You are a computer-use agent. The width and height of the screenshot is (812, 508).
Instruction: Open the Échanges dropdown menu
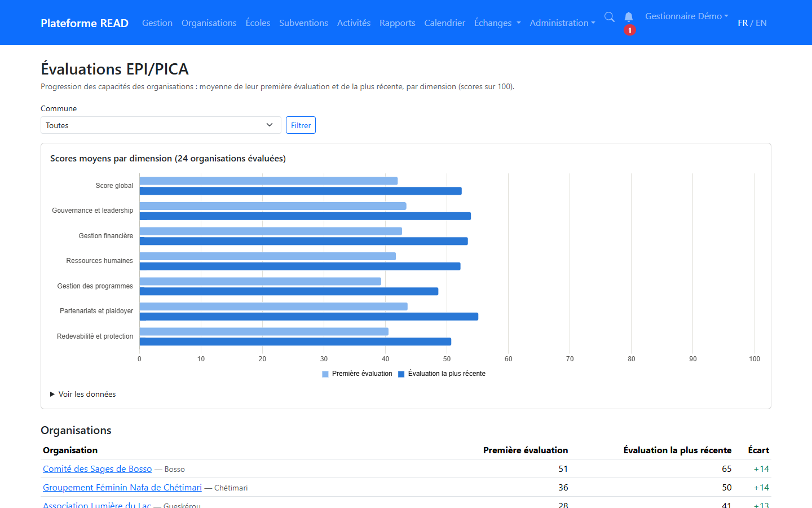(497, 23)
